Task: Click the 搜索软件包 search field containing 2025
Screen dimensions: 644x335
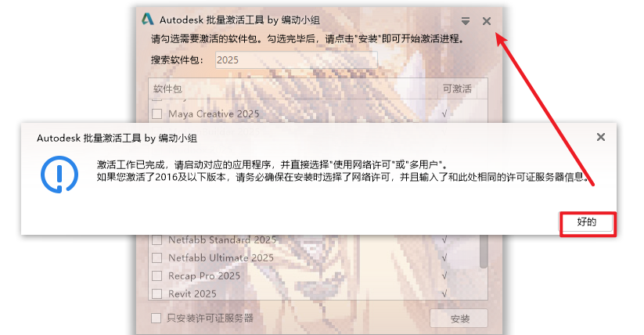Action: coord(296,60)
